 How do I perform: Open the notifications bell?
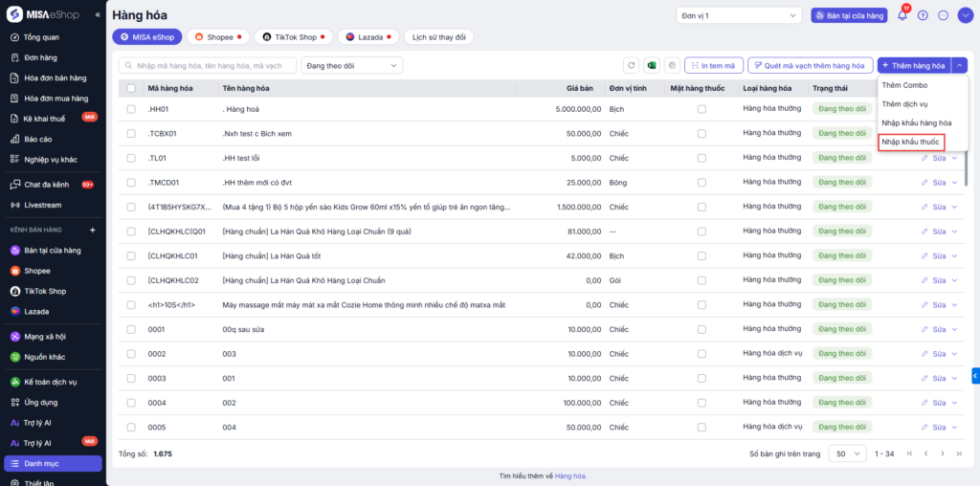click(x=902, y=15)
